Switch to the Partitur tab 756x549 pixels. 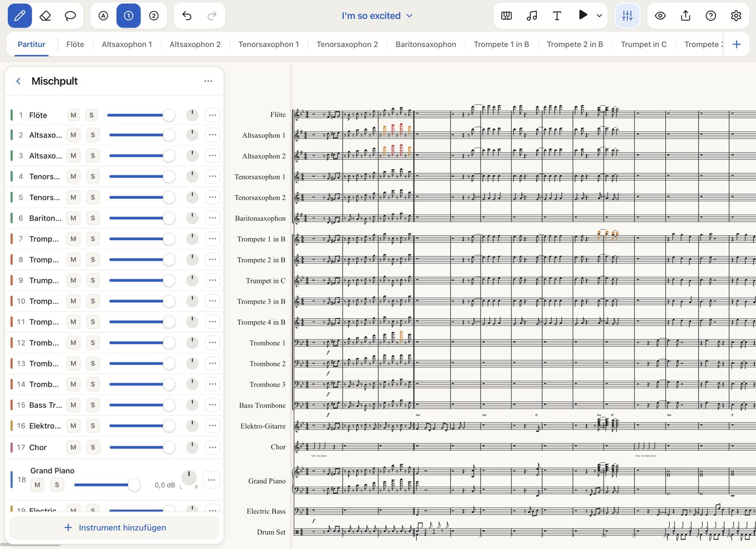click(31, 44)
